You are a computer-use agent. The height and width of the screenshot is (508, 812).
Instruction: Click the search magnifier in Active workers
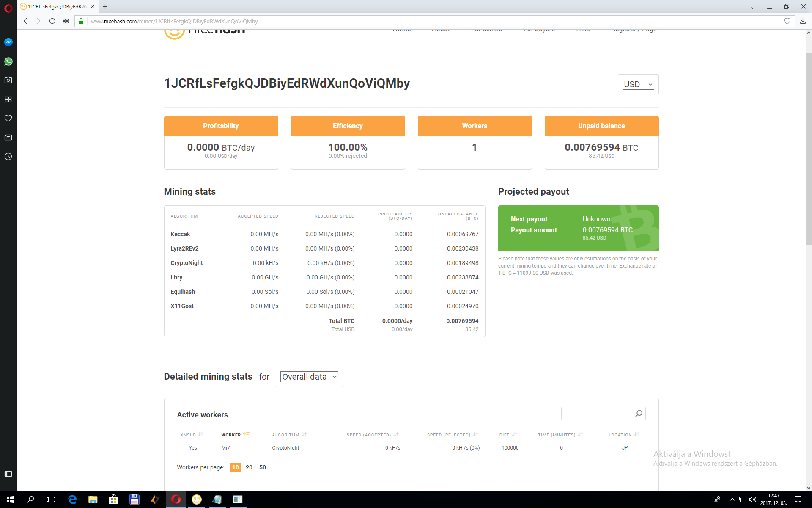(639, 414)
